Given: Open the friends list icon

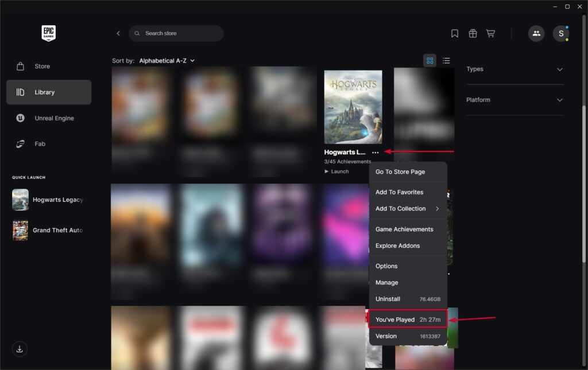Looking at the screenshot, I should [536, 33].
